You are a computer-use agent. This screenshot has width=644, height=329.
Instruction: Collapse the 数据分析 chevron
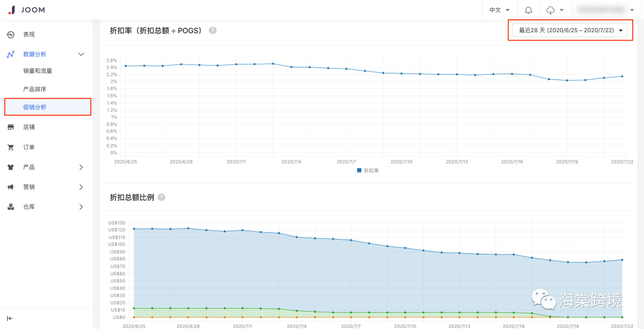tap(81, 54)
